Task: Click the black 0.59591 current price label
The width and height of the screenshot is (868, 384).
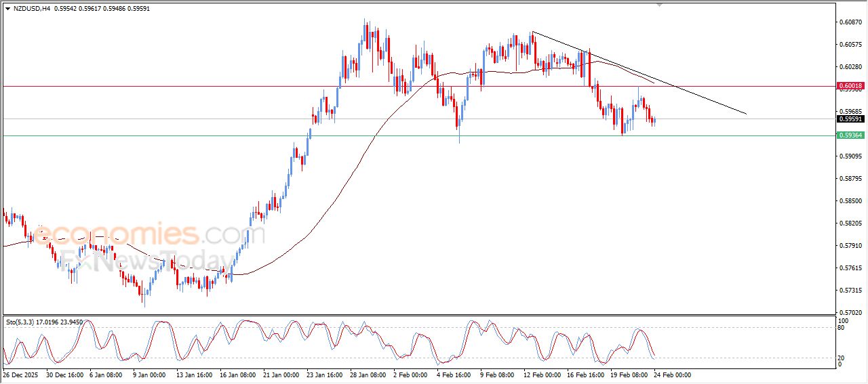Action: 850,119
